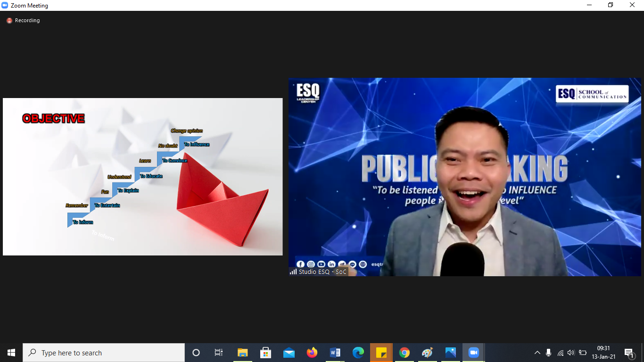Open File Explorer from the taskbar
Viewport: 644px width, 362px height.
[243, 353]
